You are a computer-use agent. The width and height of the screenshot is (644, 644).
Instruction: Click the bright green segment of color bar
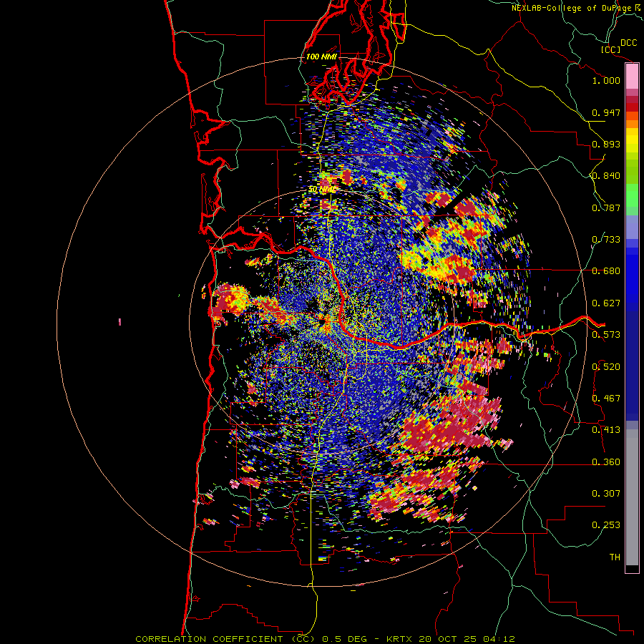632,195
